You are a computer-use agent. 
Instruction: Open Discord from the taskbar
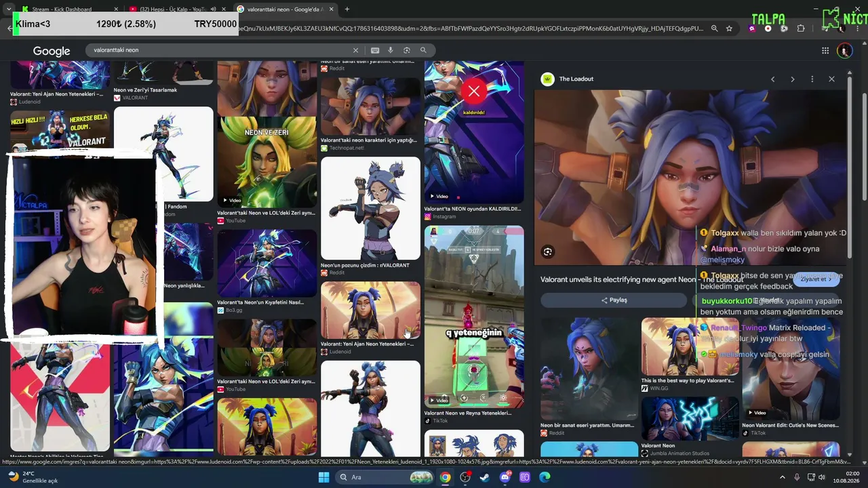(x=505, y=477)
